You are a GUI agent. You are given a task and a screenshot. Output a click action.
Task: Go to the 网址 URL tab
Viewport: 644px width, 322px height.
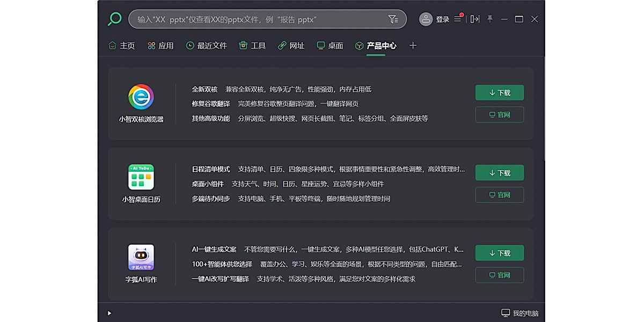[291, 46]
